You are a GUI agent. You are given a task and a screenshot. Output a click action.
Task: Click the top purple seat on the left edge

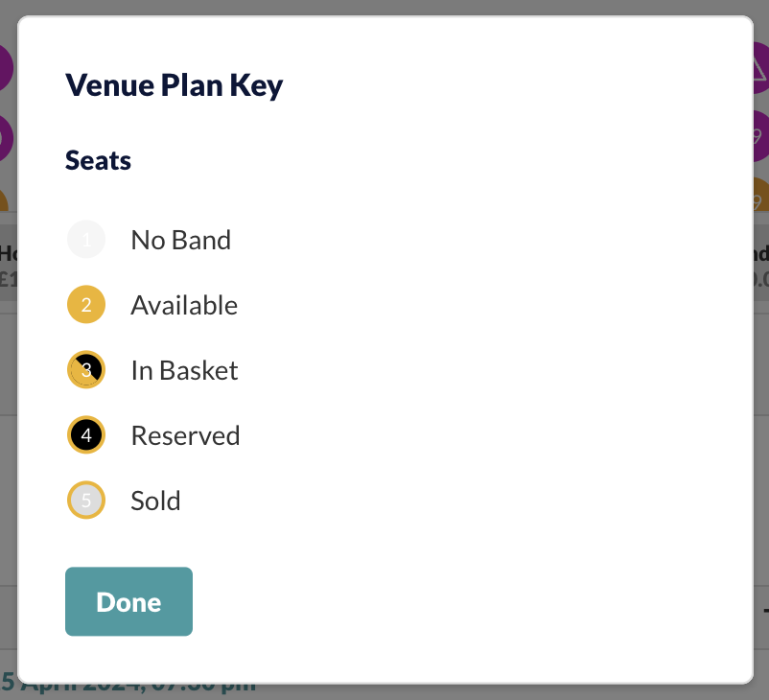coord(7,68)
